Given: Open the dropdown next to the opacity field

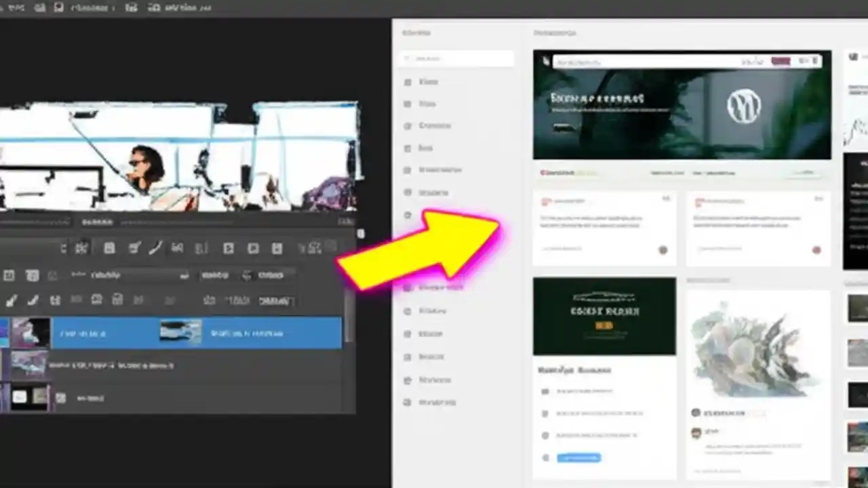Looking at the screenshot, I should pos(184,274).
